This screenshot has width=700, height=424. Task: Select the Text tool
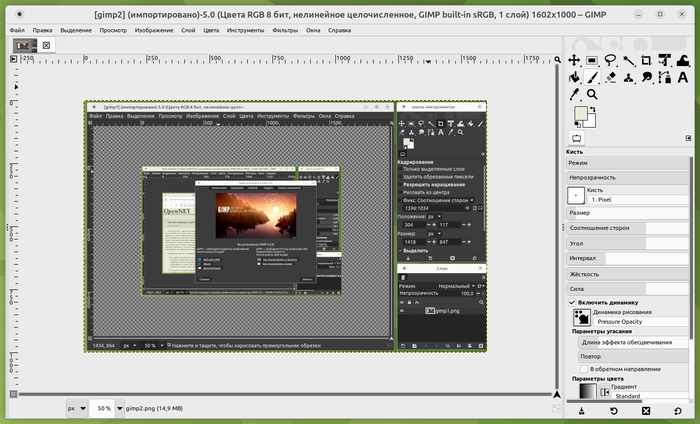coord(683,77)
